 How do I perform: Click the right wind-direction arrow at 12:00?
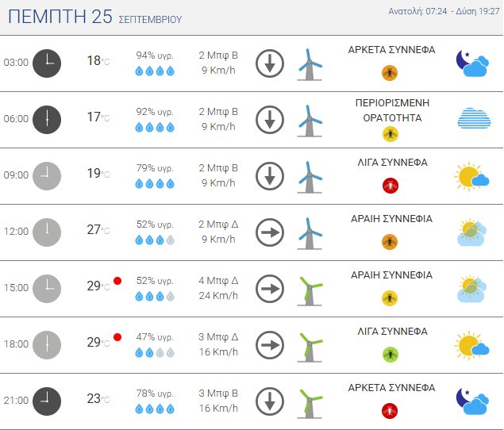pyautogui.click(x=270, y=232)
